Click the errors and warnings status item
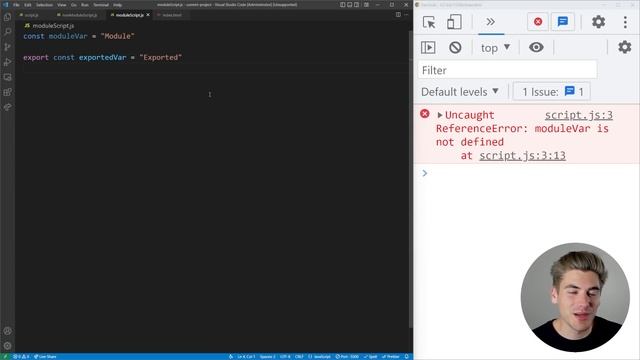Viewport: 640px width, 360px height. (21, 357)
